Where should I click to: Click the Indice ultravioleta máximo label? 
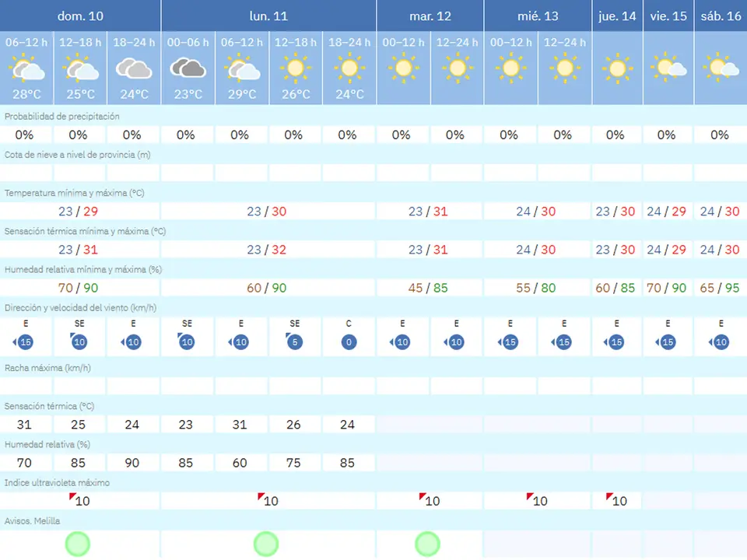[x=57, y=482]
